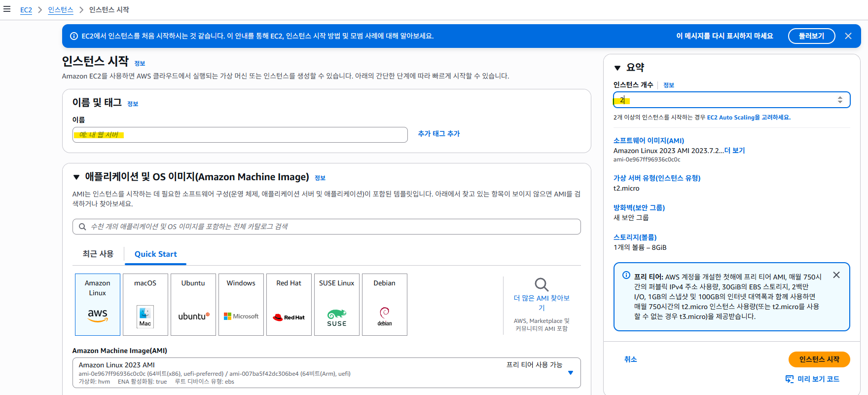
Task: Click 'do not show this message again'
Action: (724, 36)
